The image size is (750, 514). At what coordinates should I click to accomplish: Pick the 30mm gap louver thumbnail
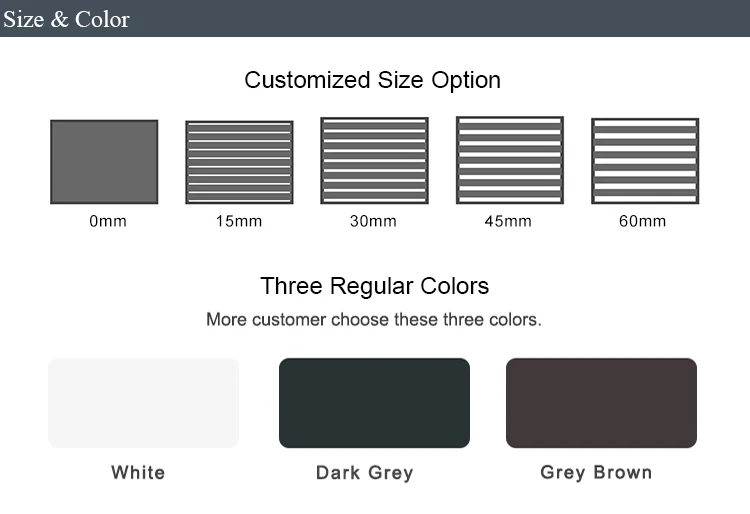coord(374,161)
